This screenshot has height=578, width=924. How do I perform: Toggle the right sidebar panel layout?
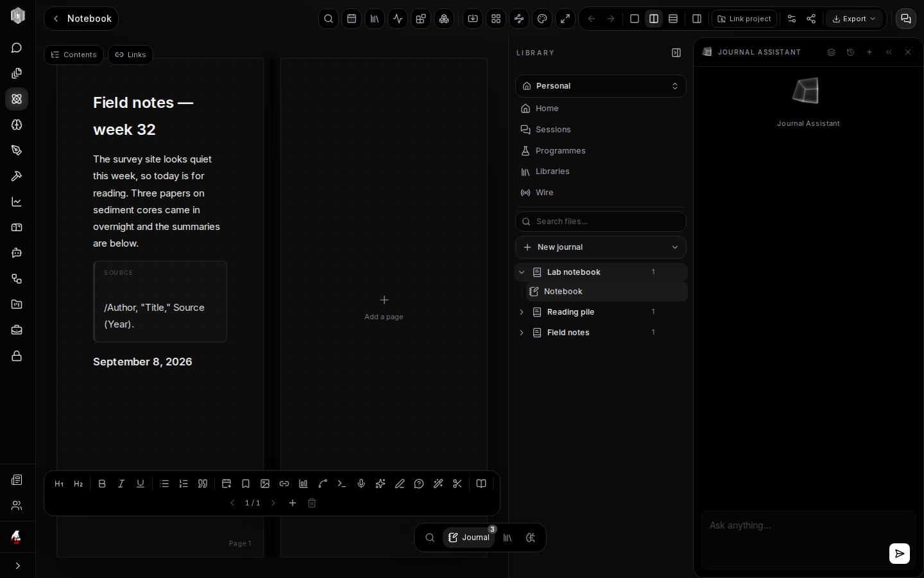click(x=697, y=19)
